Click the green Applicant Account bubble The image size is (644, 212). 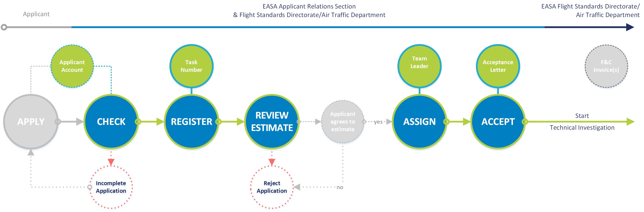pyautogui.click(x=72, y=66)
